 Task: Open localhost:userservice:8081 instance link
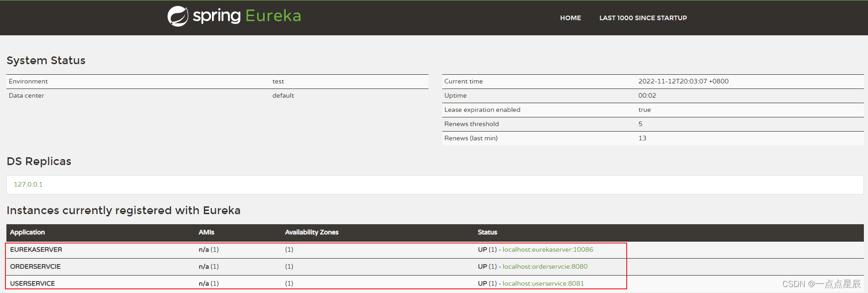(543, 283)
